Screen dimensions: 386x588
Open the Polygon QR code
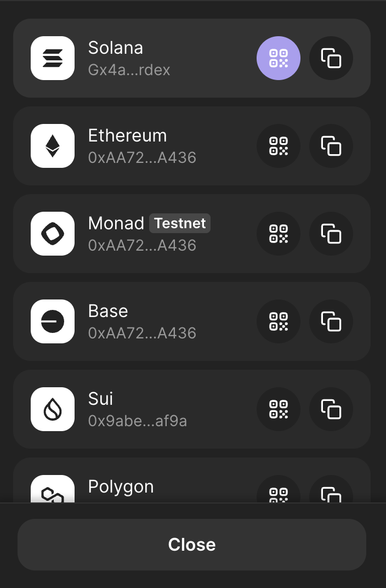(x=279, y=489)
